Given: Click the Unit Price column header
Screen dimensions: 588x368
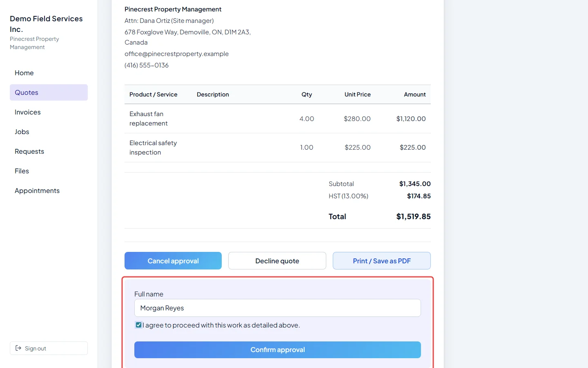Looking at the screenshot, I should coord(358,94).
